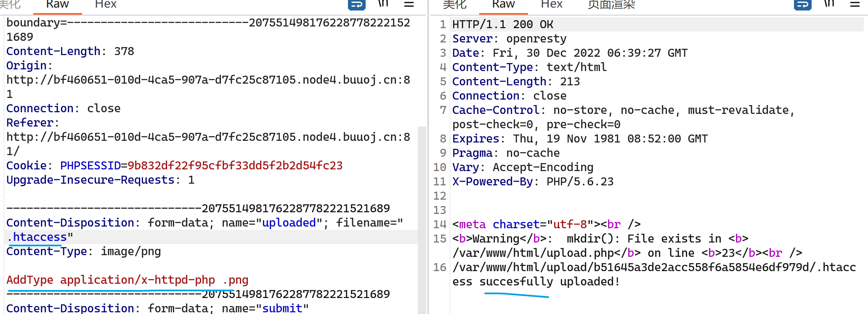
Task: Switch to the response panel Hex tab
Action: pyautogui.click(x=552, y=5)
